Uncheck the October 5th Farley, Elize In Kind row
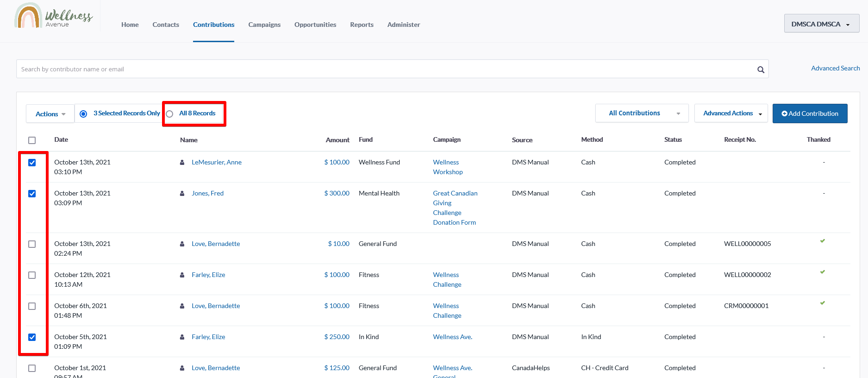This screenshot has width=868, height=378. tap(32, 337)
